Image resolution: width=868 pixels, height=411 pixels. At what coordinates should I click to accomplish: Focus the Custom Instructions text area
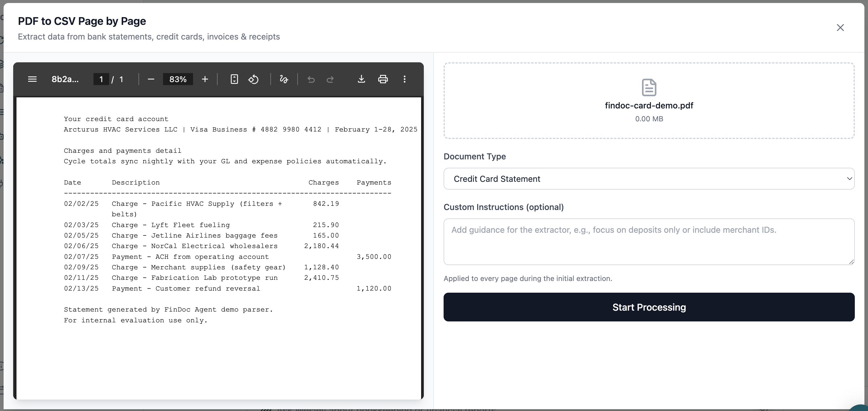[x=649, y=241]
